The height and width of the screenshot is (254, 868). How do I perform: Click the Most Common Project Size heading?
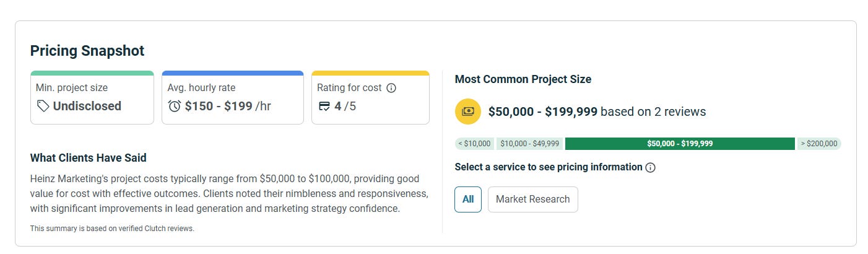pos(523,79)
